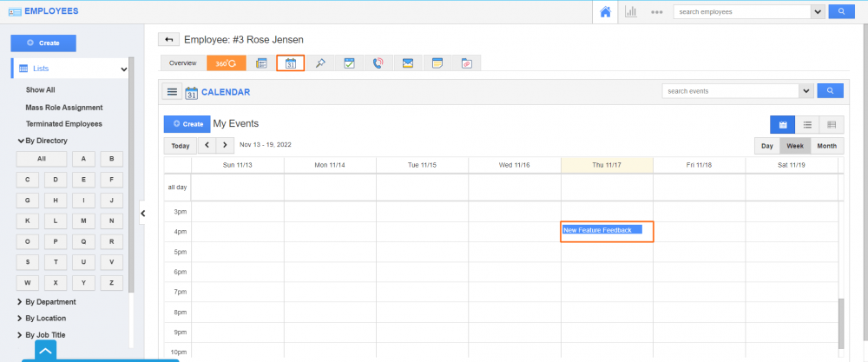
Task: Switch to Day view
Action: pos(766,146)
